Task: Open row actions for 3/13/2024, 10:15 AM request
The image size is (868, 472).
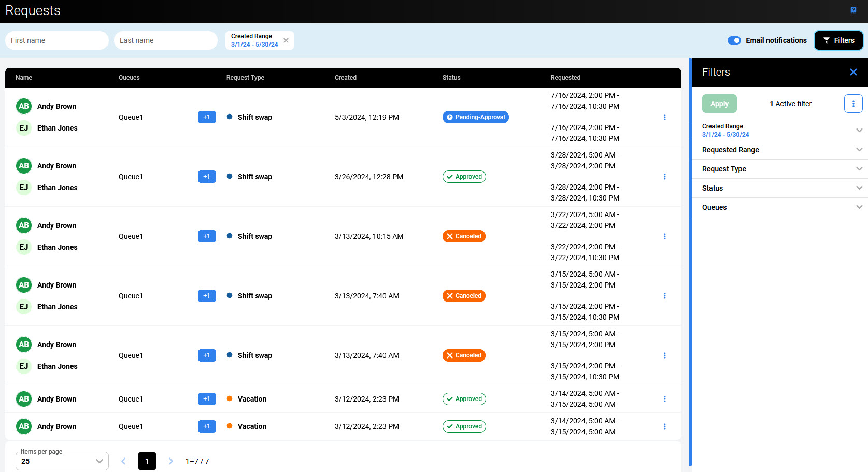Action: tap(664, 236)
